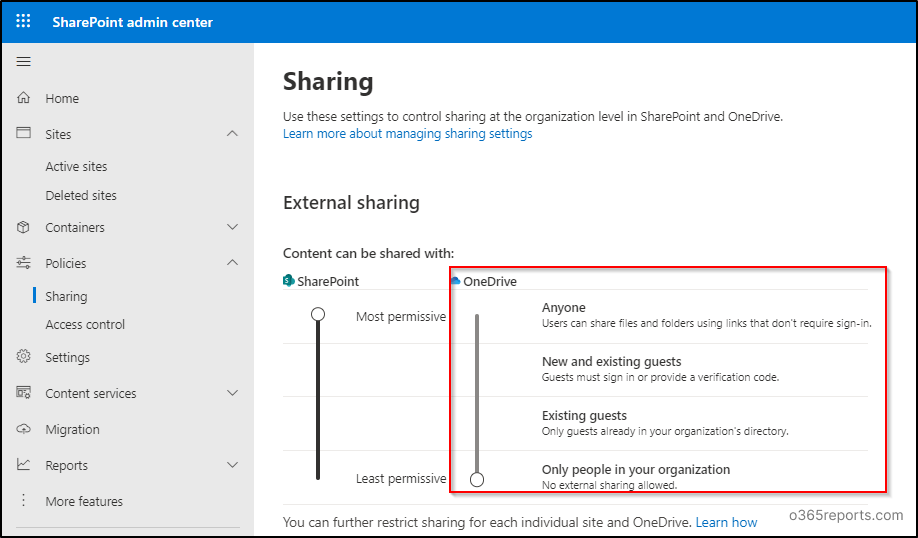Expand the Reports section chevron
Viewport: 918px width, 538px height.
[232, 465]
